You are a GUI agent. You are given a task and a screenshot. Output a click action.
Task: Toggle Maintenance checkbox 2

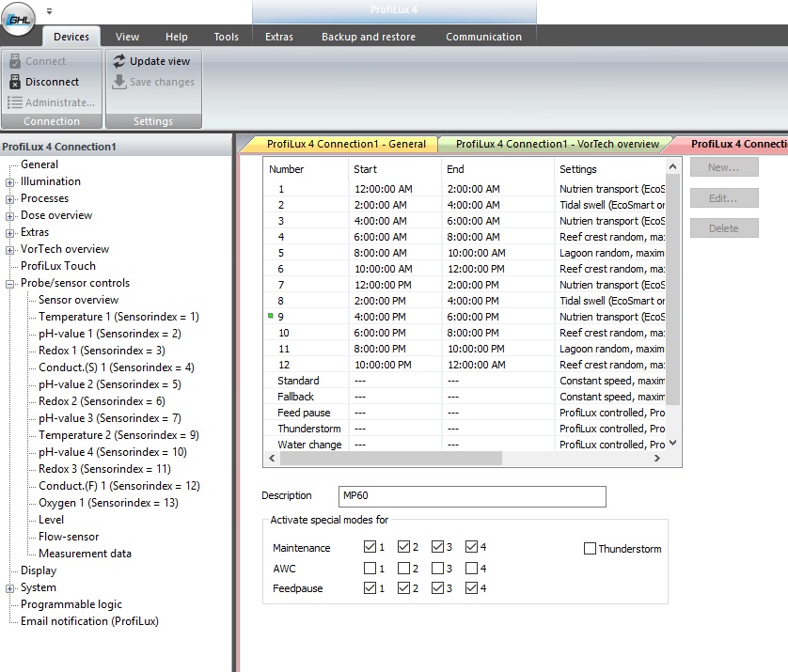click(x=403, y=546)
